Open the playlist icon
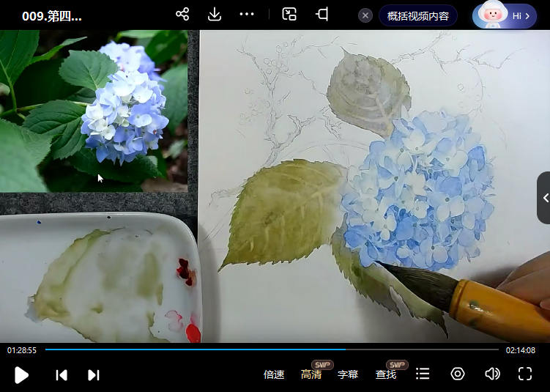Screen dimensions: 550x392 (x=423, y=374)
